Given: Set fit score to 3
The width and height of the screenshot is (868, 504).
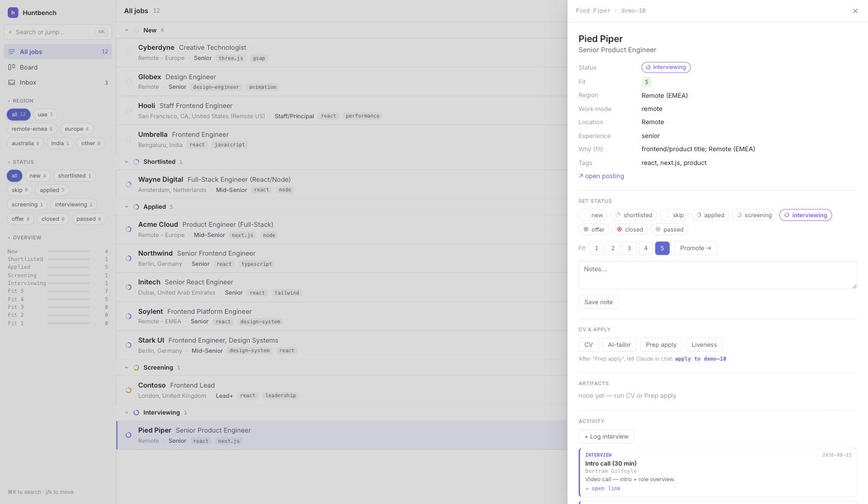Looking at the screenshot, I should click(629, 248).
